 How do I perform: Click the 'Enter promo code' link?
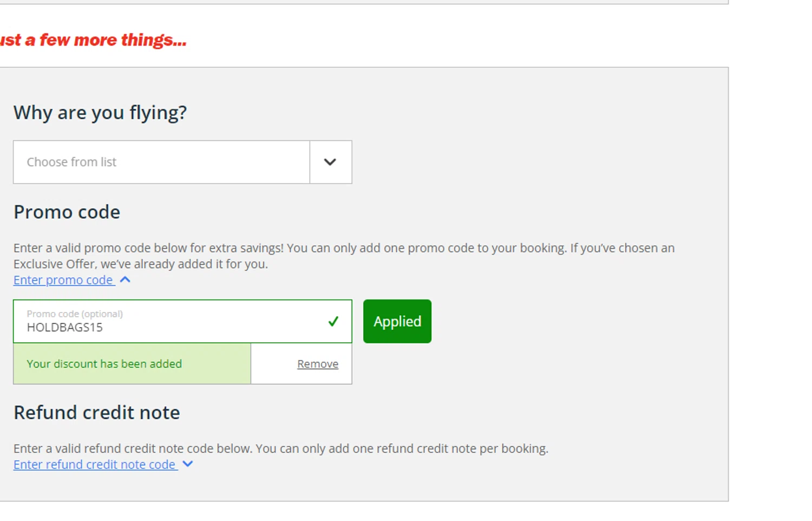[x=63, y=280]
